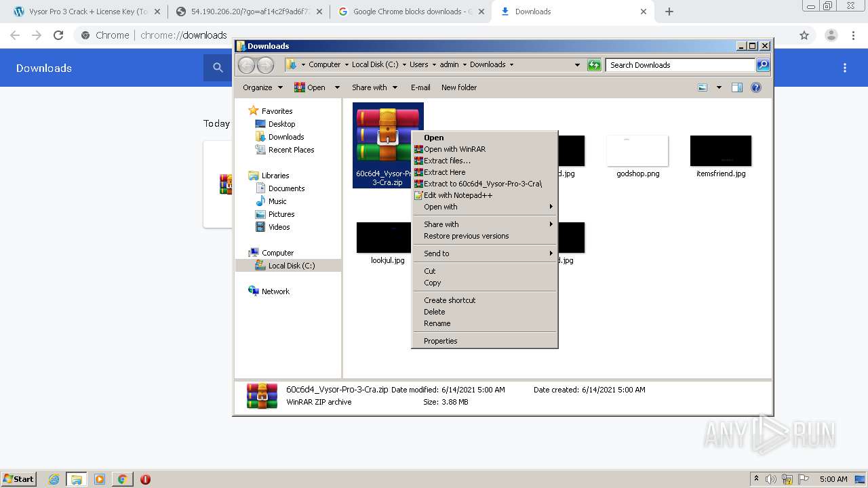
Task: Open Properties from context menu
Action: pos(484,341)
